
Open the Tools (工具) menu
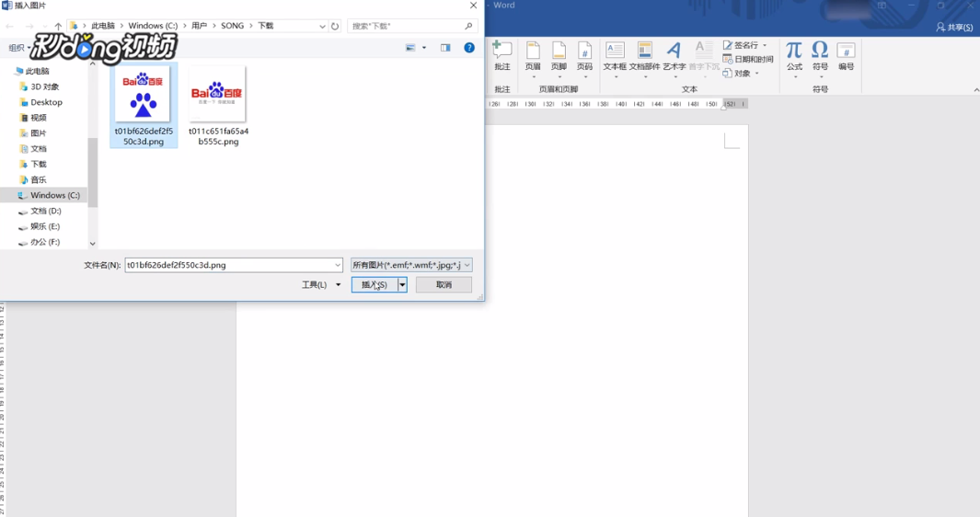tap(321, 284)
